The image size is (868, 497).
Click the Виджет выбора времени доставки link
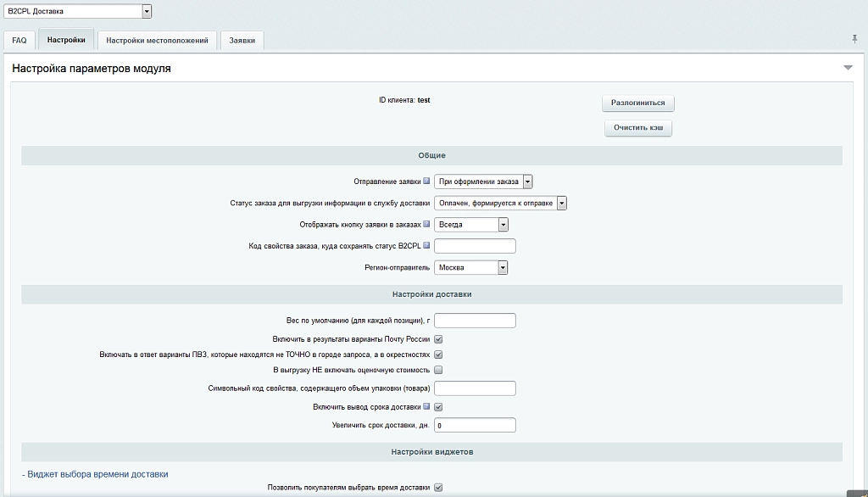click(x=97, y=474)
